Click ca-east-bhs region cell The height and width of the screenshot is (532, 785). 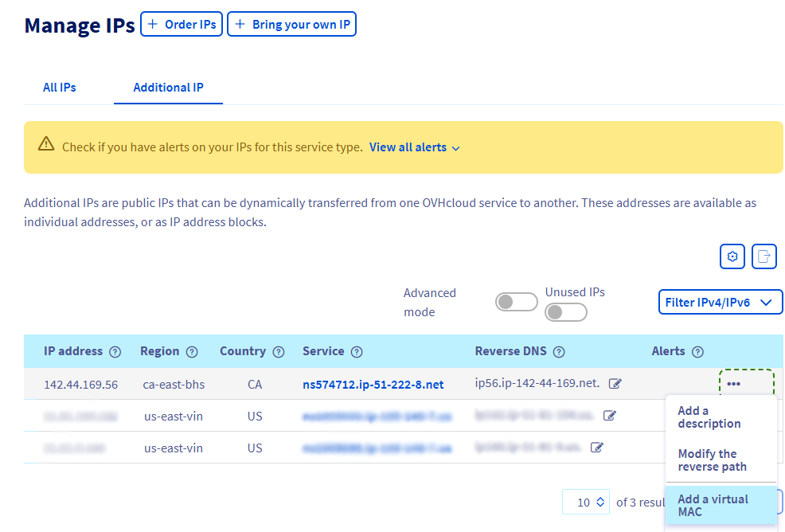(174, 384)
